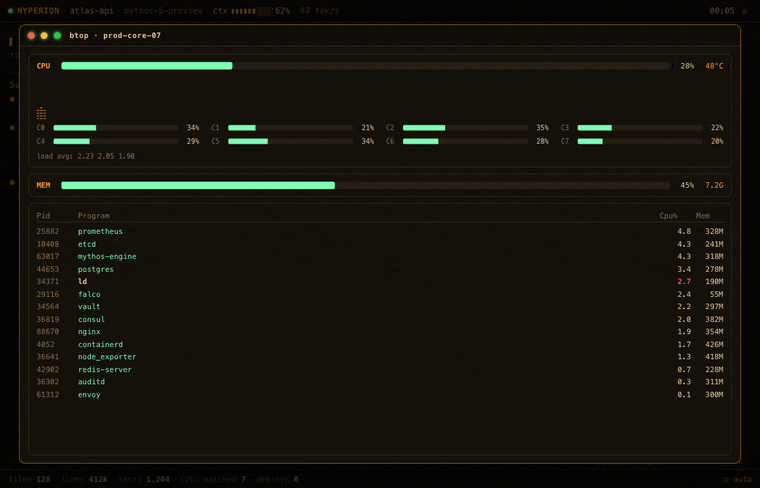The height and width of the screenshot is (488, 760).
Task: Click the MEM usage bar
Action: [365, 185]
